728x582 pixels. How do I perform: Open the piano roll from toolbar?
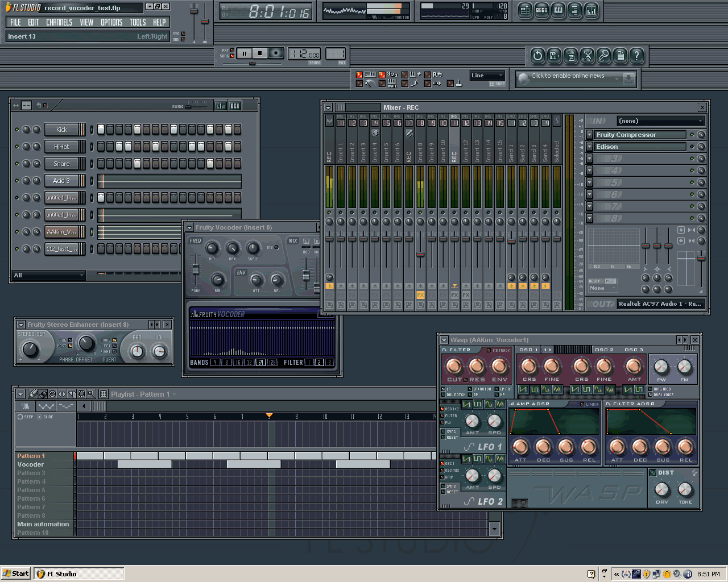click(558, 10)
